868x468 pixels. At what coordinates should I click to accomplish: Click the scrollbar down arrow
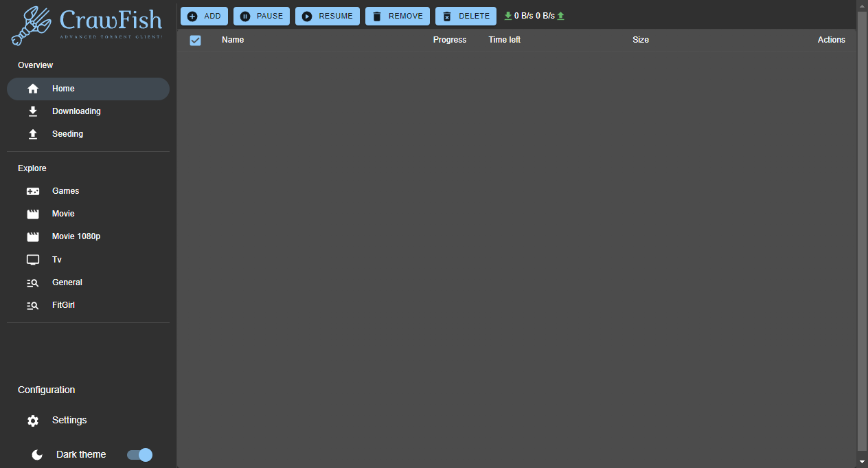pyautogui.click(x=863, y=462)
